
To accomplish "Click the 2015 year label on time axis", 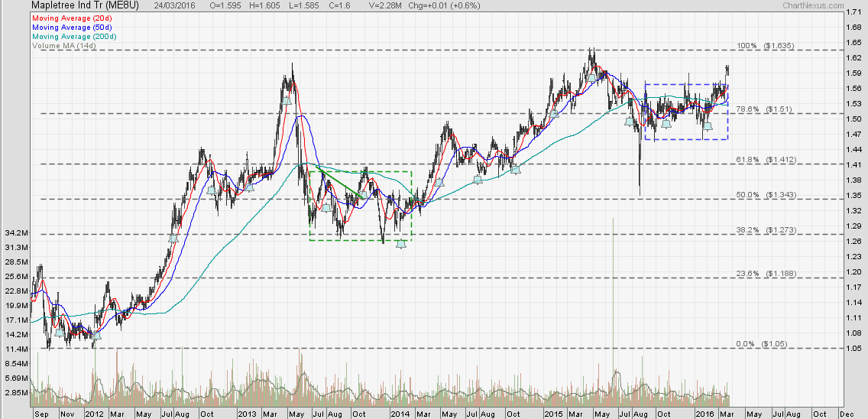I will click(552, 414).
